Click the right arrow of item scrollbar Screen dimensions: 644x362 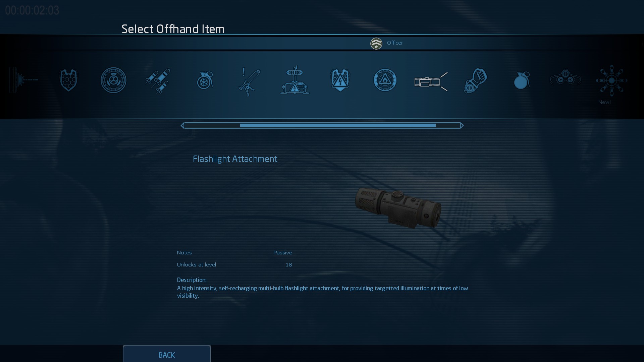[462, 125]
